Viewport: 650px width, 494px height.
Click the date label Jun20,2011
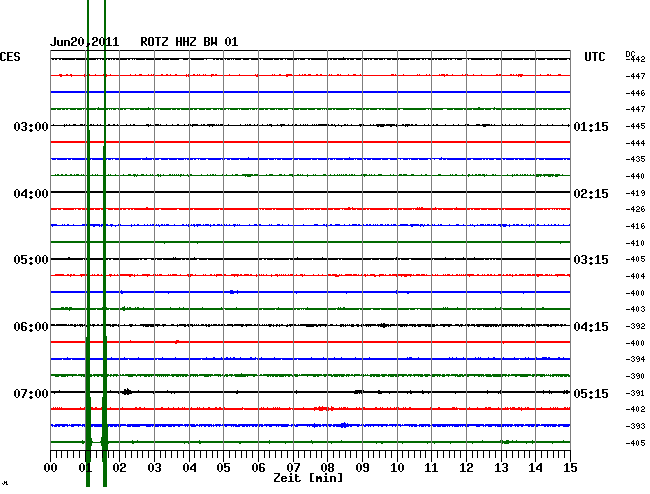[x=85, y=42]
